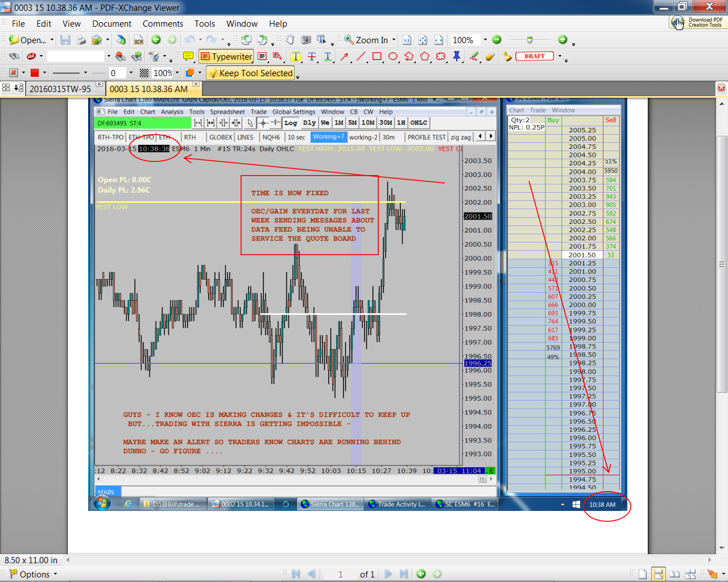Select the 0003 15 10.38.36 AM tab

click(148, 89)
